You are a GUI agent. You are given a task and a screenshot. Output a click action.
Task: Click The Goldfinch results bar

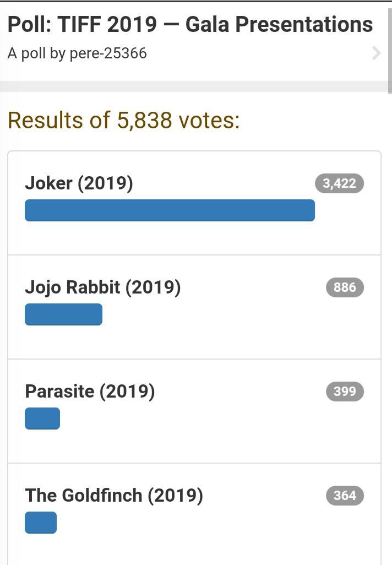pos(41,523)
